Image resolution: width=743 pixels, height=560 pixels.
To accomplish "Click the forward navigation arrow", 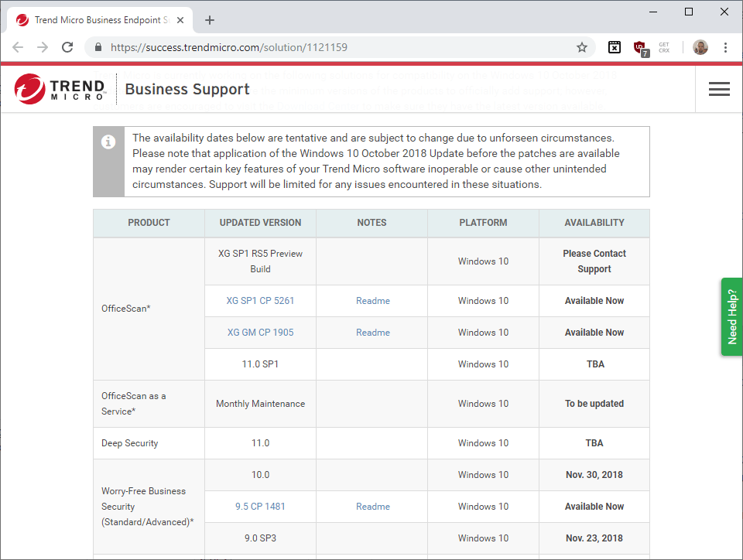I will tap(43, 47).
